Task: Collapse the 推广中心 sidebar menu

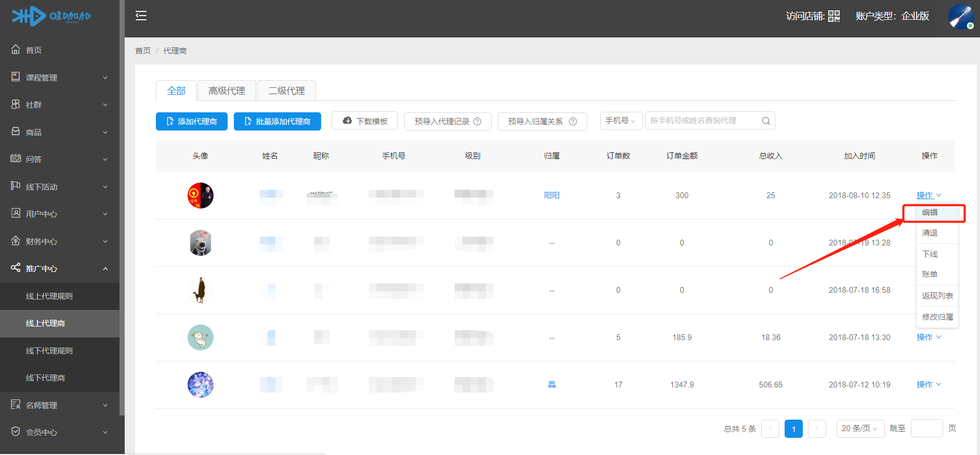Action: 105,268
